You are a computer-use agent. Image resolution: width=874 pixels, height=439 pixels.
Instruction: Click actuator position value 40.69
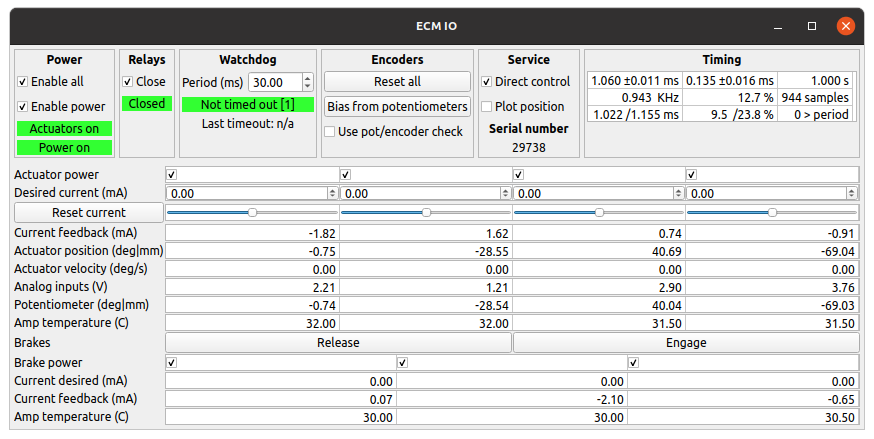tap(599, 251)
